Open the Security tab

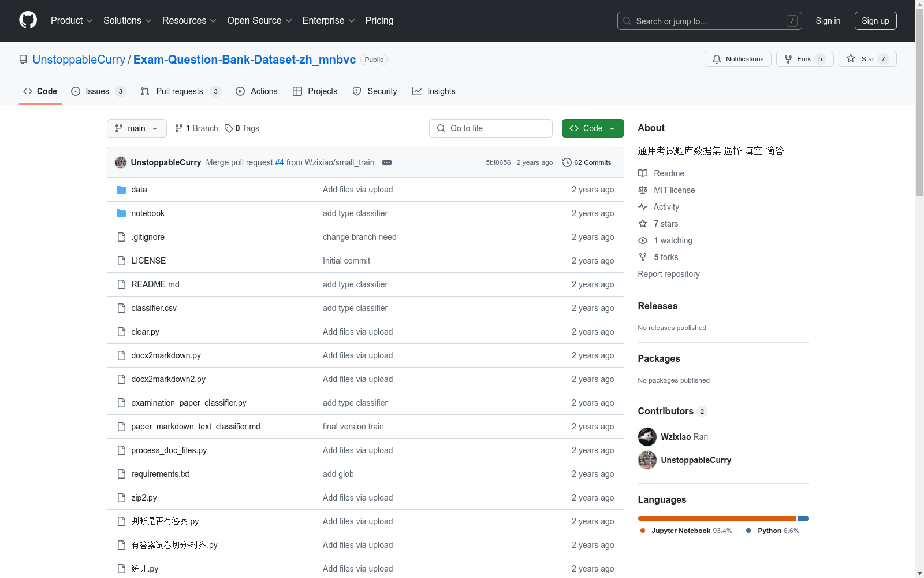pos(375,91)
